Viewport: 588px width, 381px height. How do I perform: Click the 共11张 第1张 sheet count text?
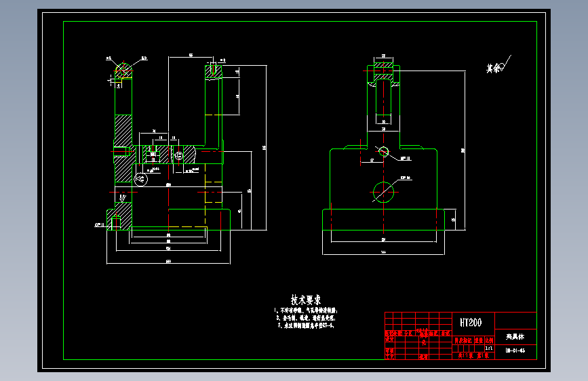473,355
